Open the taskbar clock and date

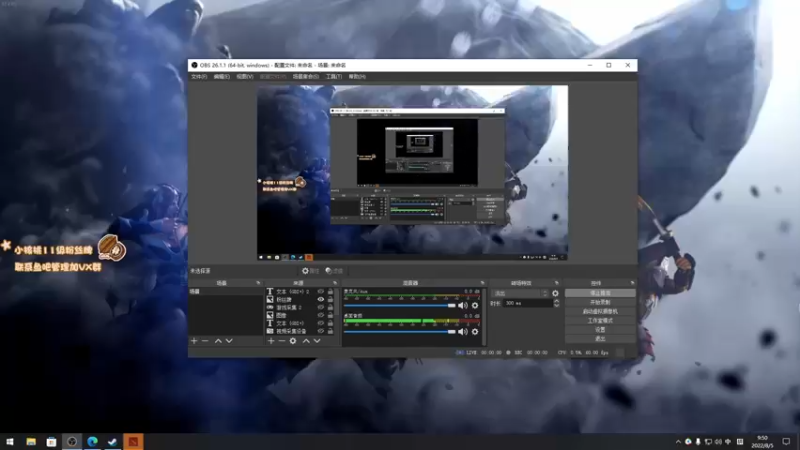click(x=762, y=442)
